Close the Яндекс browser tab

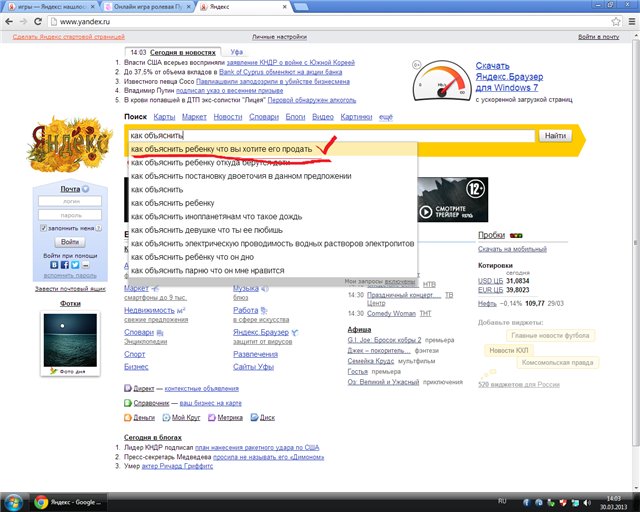[x=285, y=7]
